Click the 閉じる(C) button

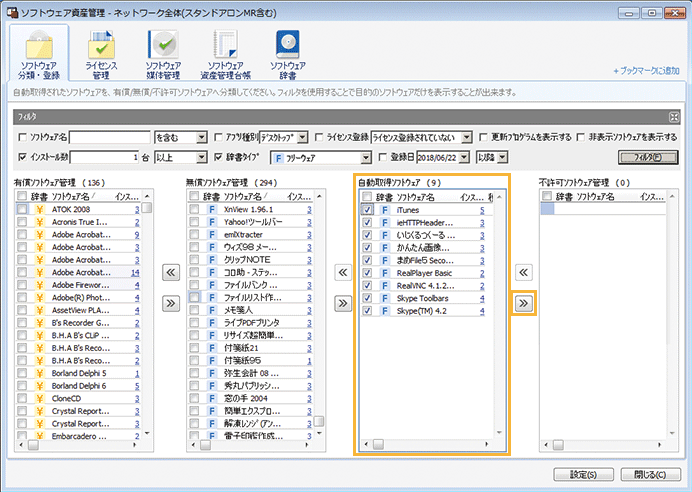click(650, 475)
